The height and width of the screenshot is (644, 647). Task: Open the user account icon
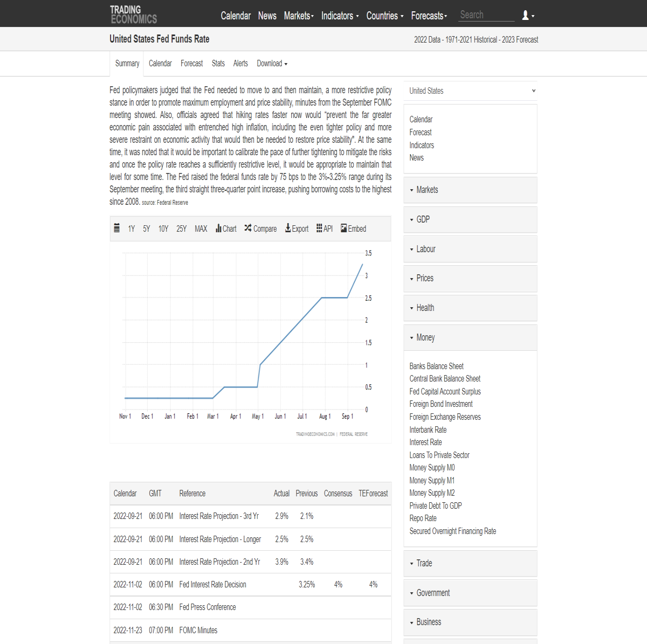tap(525, 16)
